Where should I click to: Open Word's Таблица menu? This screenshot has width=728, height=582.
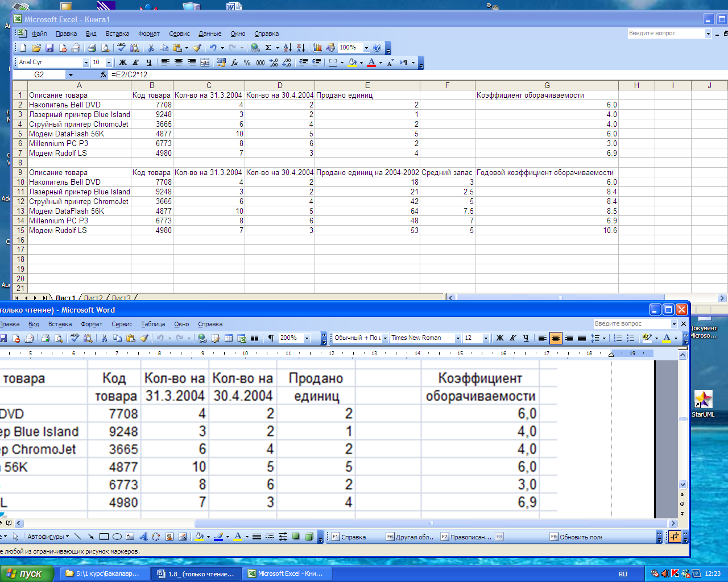pyautogui.click(x=153, y=324)
